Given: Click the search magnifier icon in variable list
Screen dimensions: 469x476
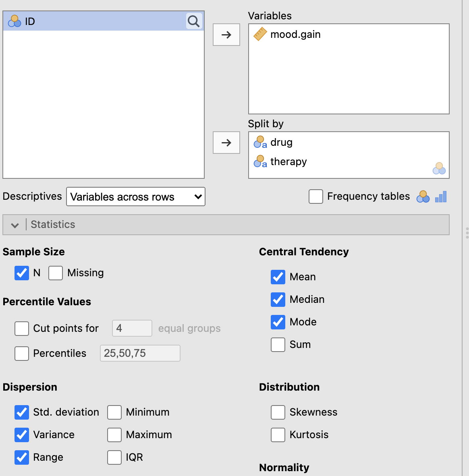Looking at the screenshot, I should (194, 21).
